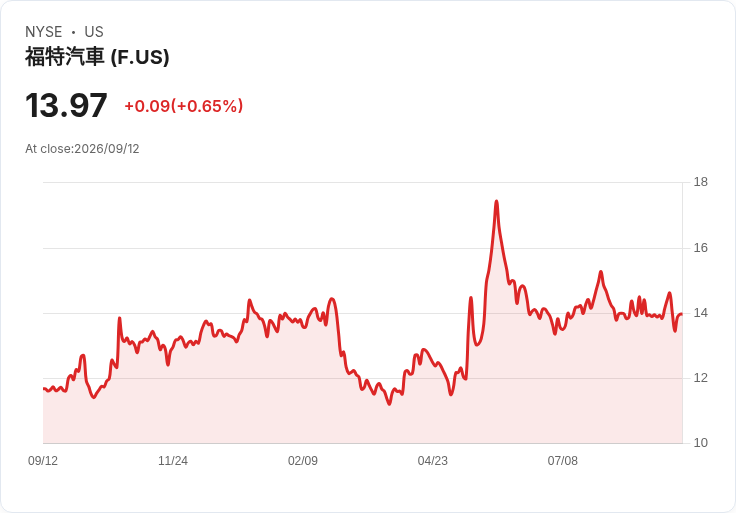Screen dimensions: 736x513
Task: Click the NYSE exchange label
Action: 44,32
